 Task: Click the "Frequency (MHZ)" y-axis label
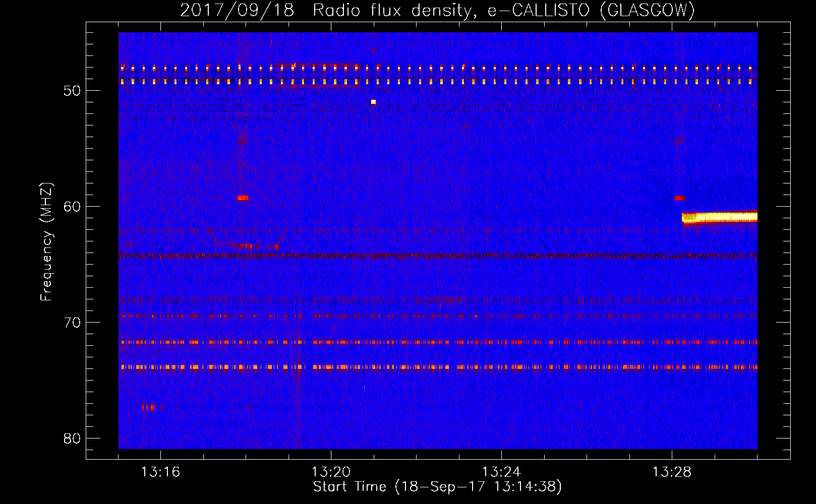[x=46, y=242]
